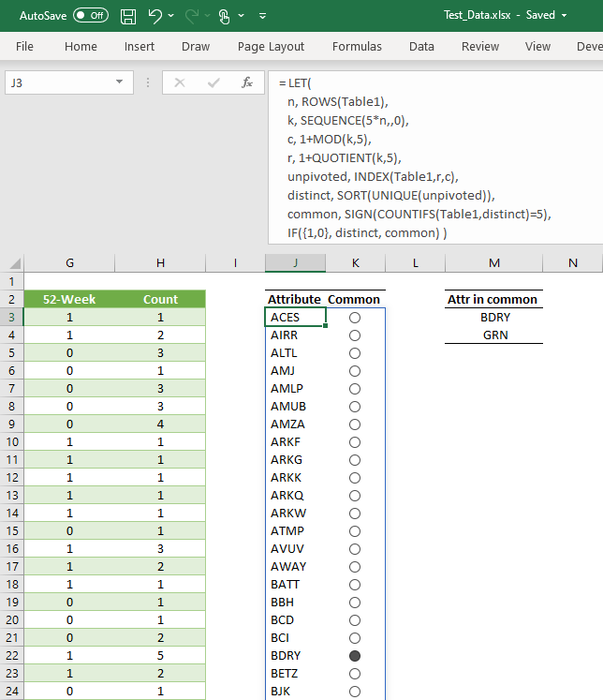The image size is (603, 700).
Task: Select row 10 header
Action: [x=11, y=442]
